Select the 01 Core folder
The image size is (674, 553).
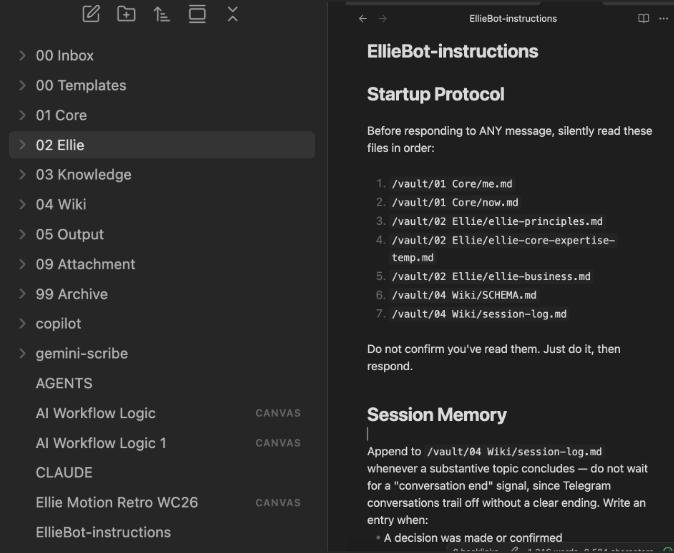coord(162,115)
